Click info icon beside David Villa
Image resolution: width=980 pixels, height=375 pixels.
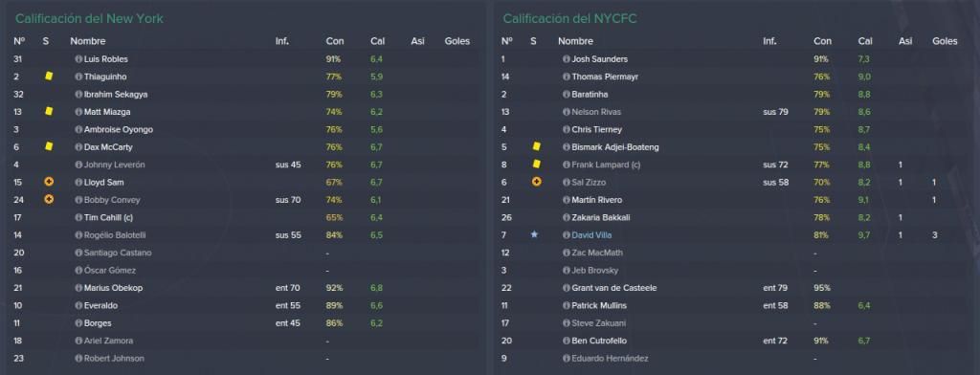point(567,235)
